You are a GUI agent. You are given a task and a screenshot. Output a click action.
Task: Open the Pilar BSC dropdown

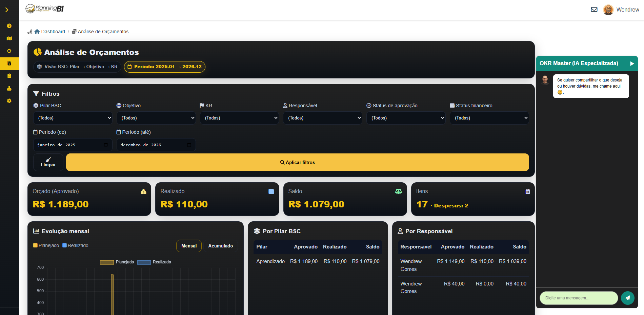click(73, 118)
